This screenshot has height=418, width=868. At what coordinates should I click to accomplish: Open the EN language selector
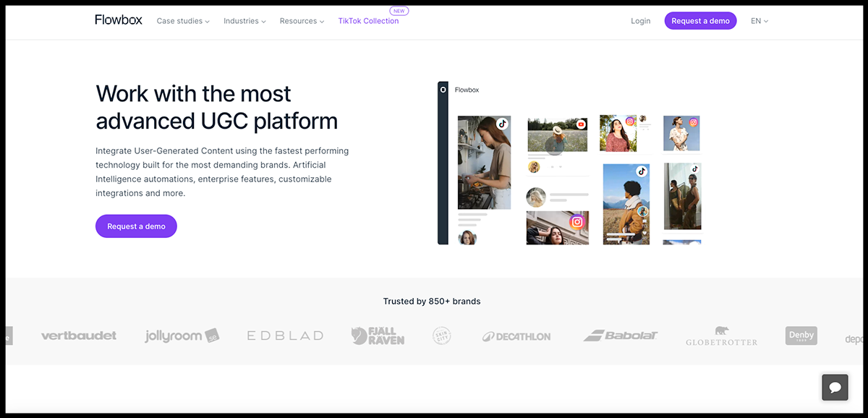pyautogui.click(x=759, y=21)
